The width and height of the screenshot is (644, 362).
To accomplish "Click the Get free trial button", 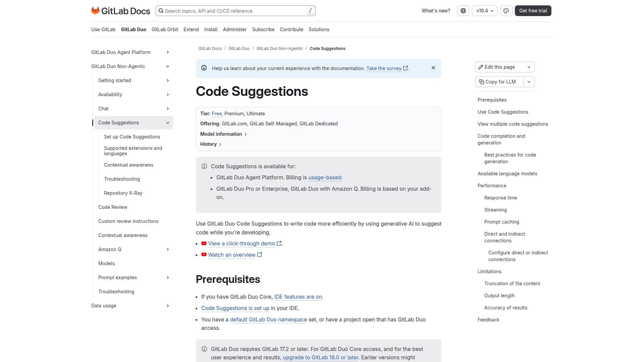I will [533, 11].
